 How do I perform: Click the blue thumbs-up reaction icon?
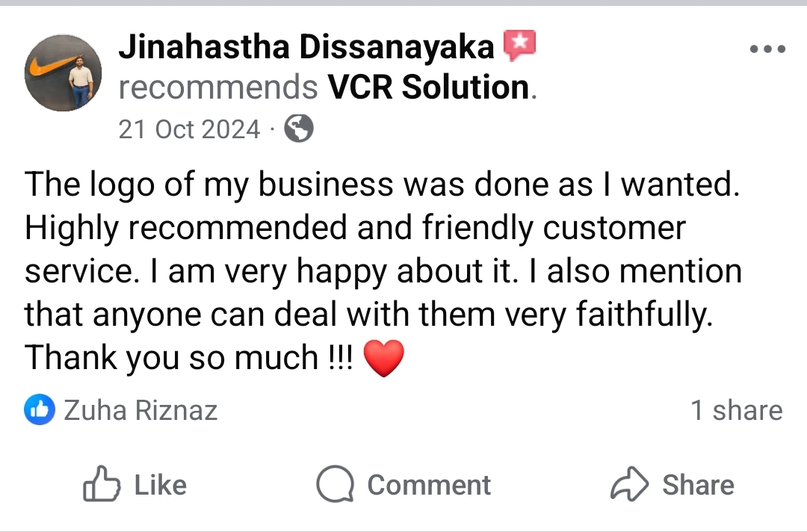tap(40, 409)
